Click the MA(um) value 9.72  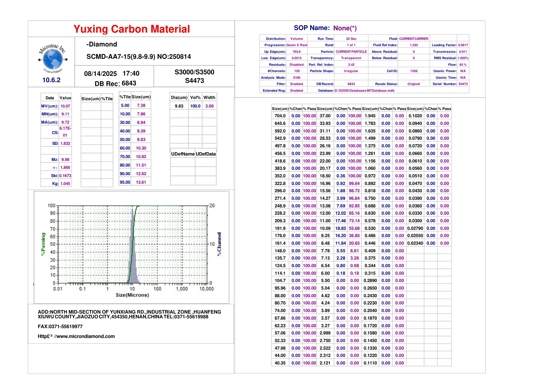[x=65, y=122]
